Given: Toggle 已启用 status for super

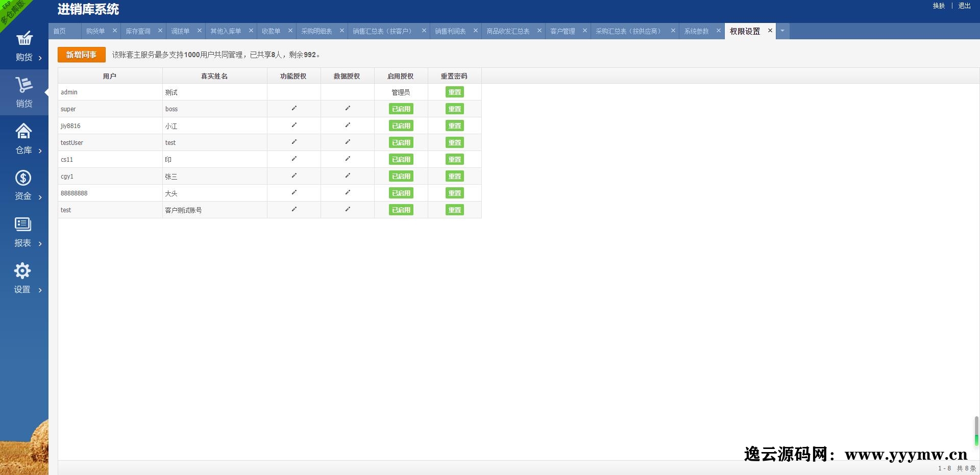Looking at the screenshot, I should click(401, 109).
